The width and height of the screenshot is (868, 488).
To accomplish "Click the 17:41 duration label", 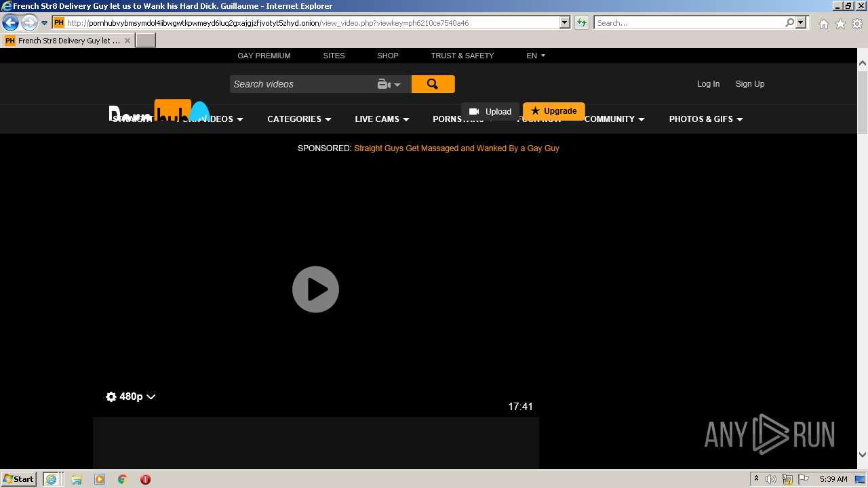I will point(520,407).
